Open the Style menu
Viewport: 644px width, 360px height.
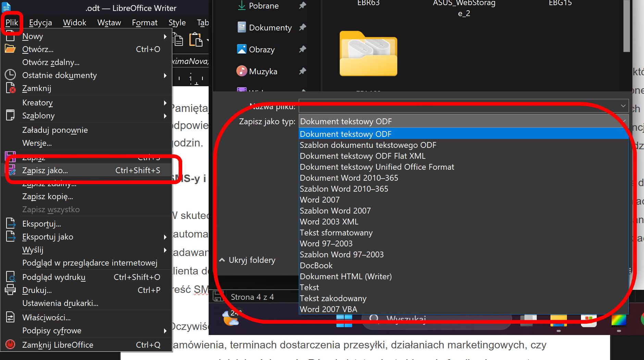pos(177,23)
